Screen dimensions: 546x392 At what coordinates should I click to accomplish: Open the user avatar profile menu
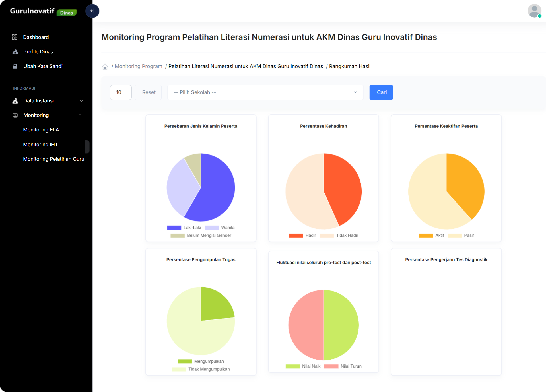click(x=534, y=11)
